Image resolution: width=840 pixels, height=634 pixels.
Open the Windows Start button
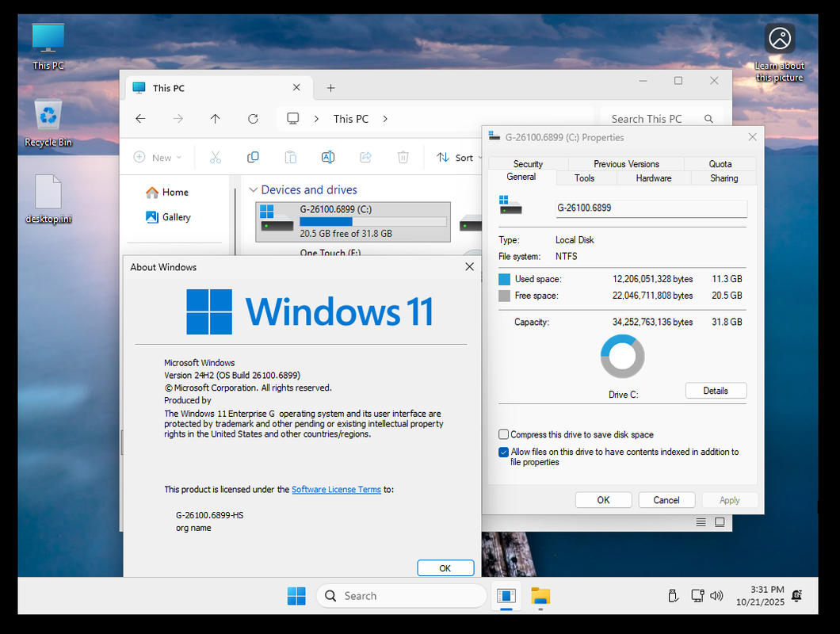tap(296, 596)
